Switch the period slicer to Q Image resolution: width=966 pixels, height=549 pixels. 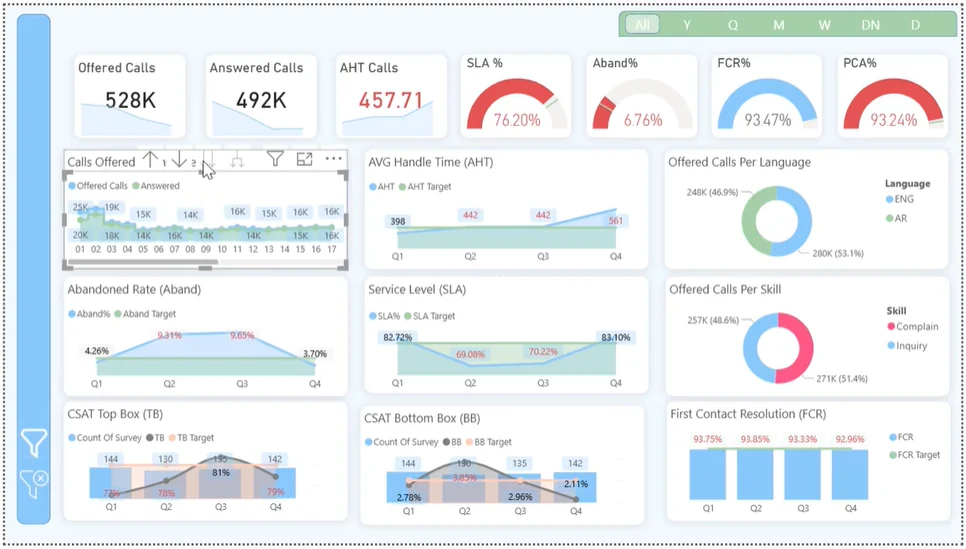coord(733,25)
